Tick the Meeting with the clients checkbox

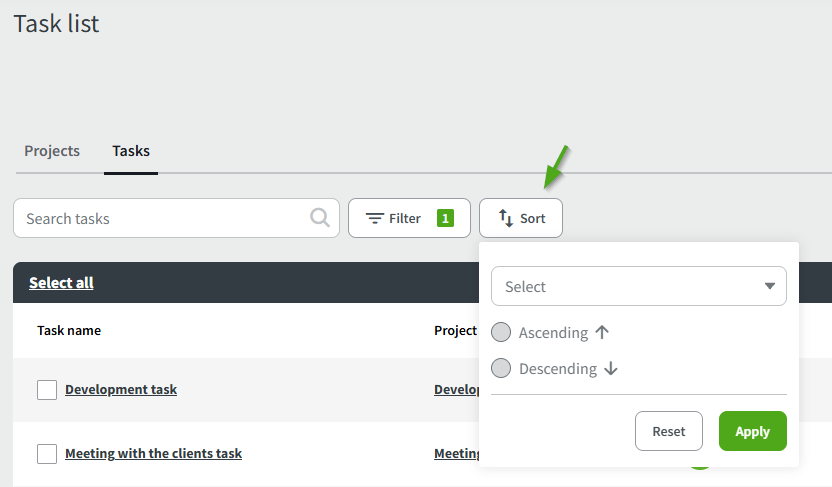pyautogui.click(x=47, y=454)
